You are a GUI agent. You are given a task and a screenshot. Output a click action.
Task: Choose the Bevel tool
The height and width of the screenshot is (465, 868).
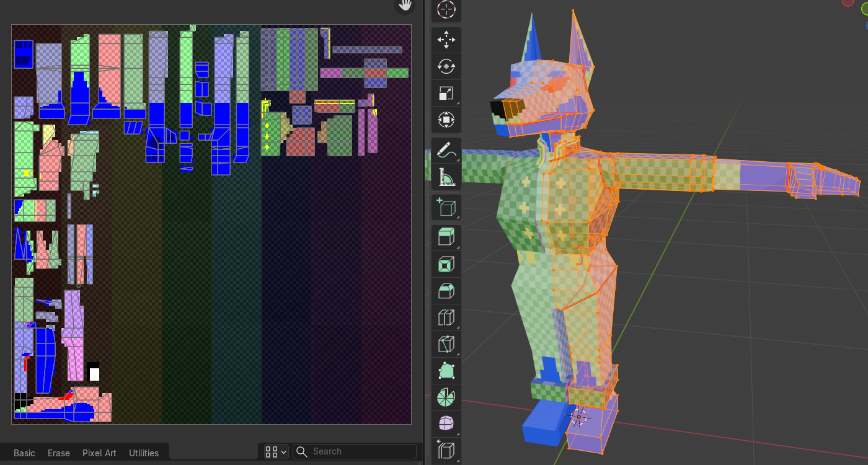446,291
